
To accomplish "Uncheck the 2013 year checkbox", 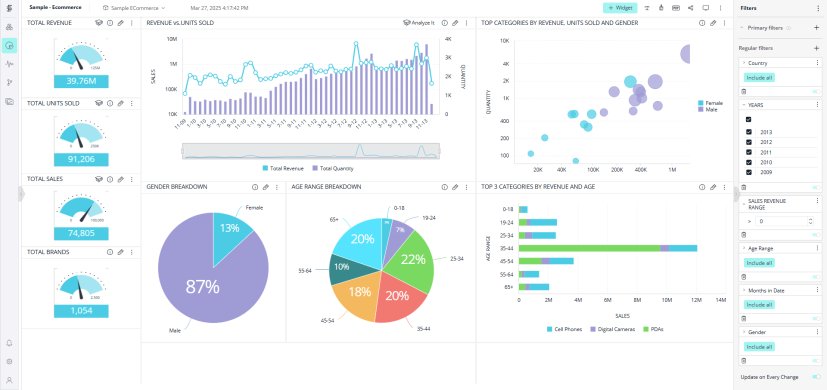I will (x=749, y=132).
